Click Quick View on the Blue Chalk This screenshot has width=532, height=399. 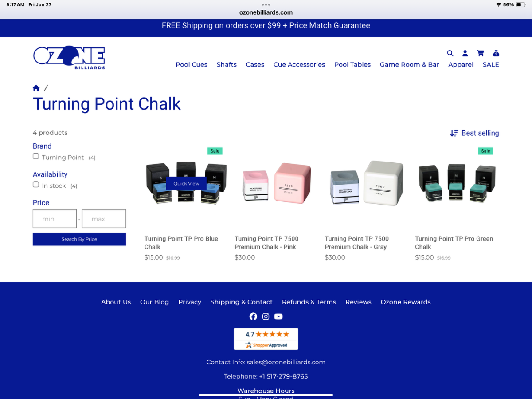click(x=186, y=183)
